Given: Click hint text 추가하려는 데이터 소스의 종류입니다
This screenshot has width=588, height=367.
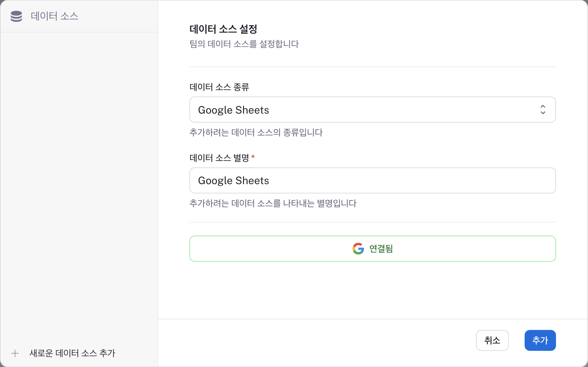Looking at the screenshot, I should 256,133.
